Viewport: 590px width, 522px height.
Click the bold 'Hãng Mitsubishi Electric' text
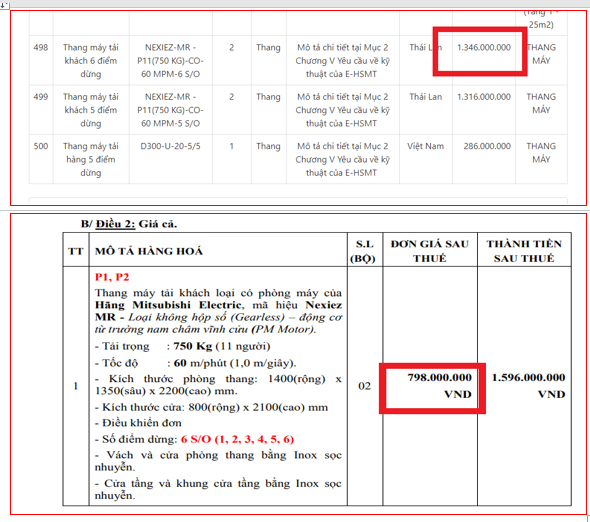click(x=168, y=305)
